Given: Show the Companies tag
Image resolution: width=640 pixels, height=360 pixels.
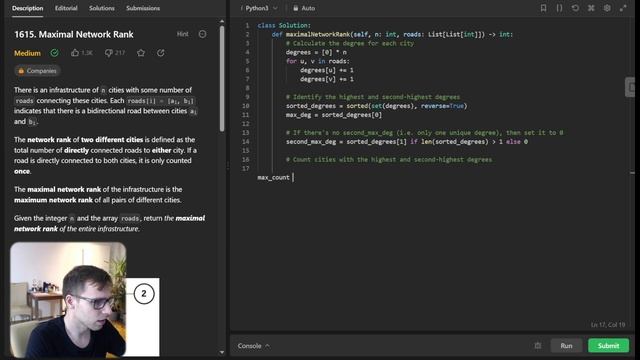Looking at the screenshot, I should click(38, 71).
